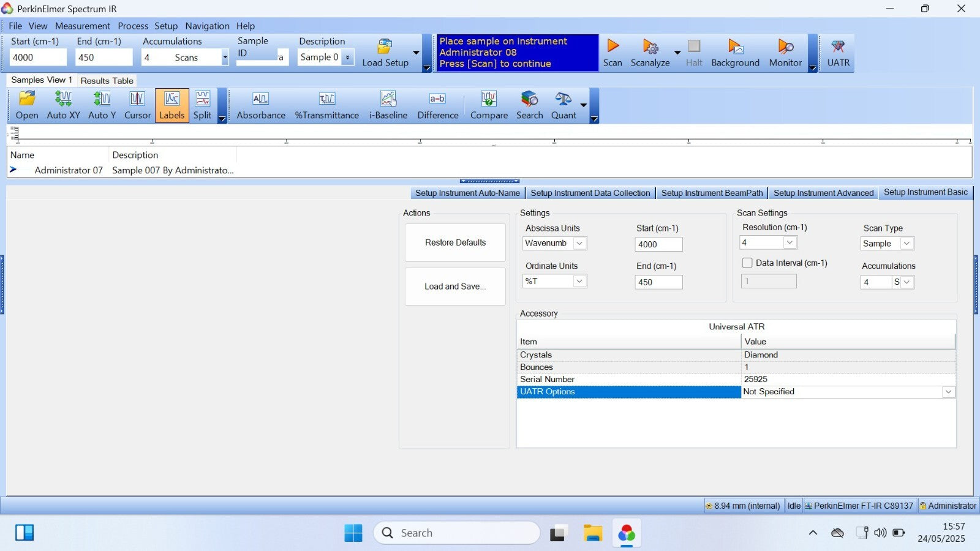Click the Load and Save button
This screenshot has width=980, height=551.
[455, 287]
